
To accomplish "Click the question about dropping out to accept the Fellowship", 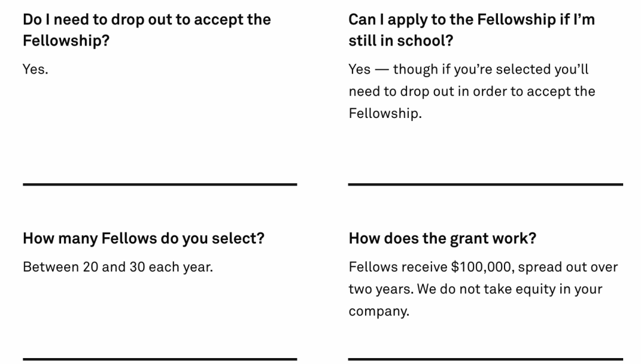I will coord(147,30).
